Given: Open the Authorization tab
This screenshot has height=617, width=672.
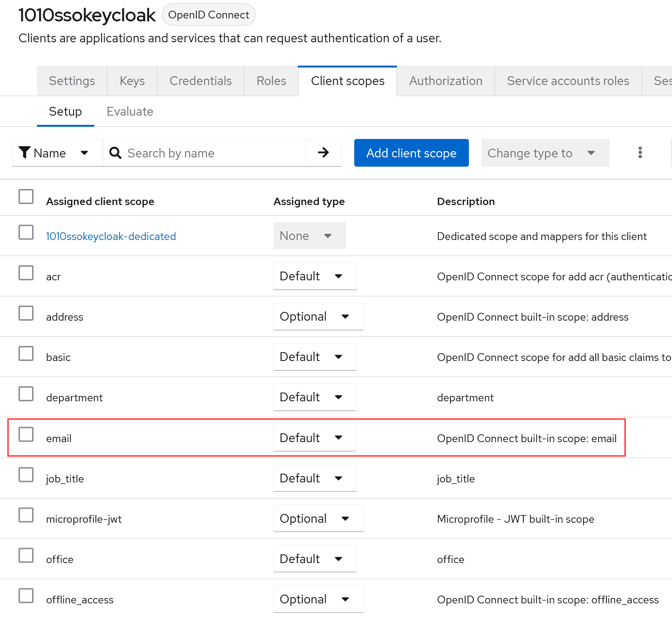Looking at the screenshot, I should point(446,81).
